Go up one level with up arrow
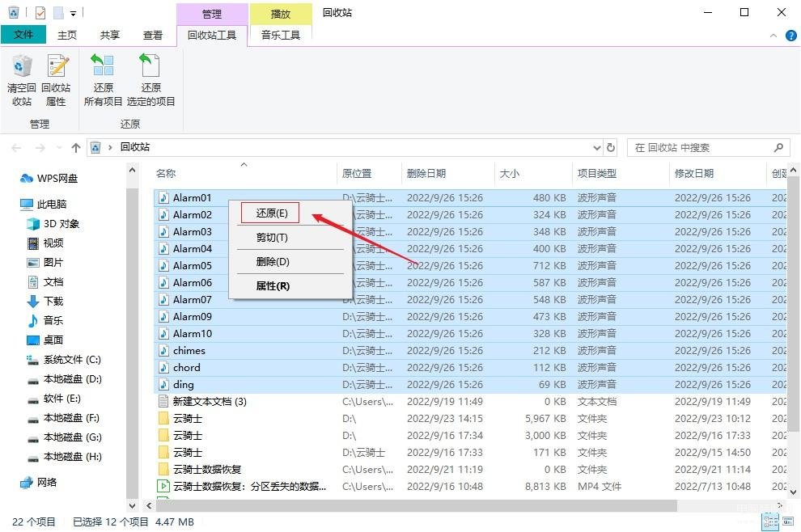The width and height of the screenshot is (801, 532). [76, 148]
